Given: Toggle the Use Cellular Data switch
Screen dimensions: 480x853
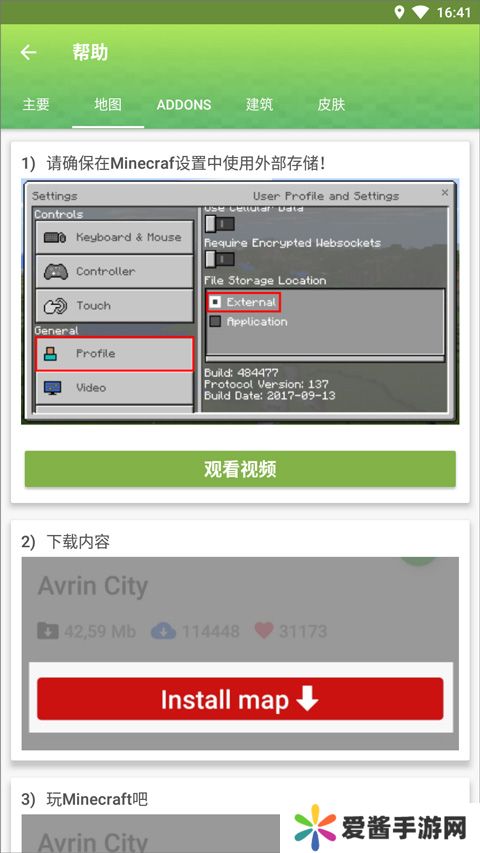Looking at the screenshot, I should 219,223.
